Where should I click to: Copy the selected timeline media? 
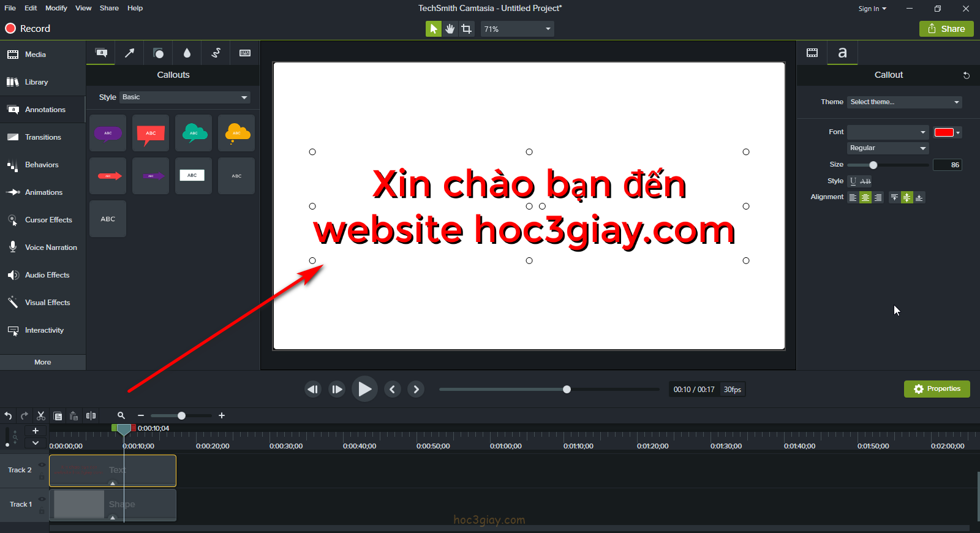click(x=58, y=416)
